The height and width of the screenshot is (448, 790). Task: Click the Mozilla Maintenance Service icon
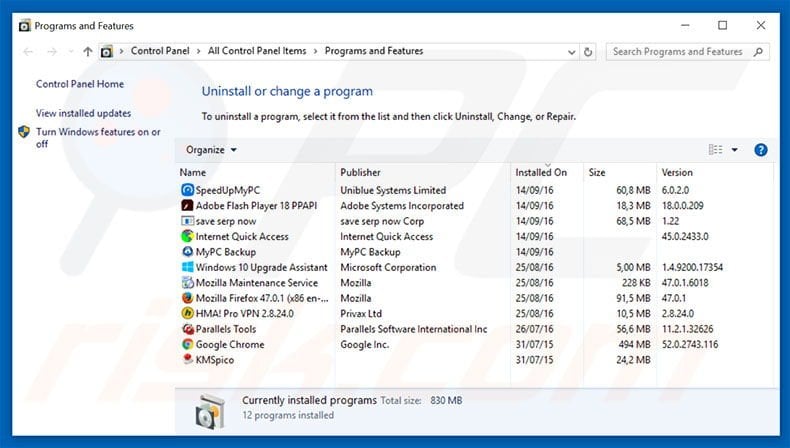[187, 282]
